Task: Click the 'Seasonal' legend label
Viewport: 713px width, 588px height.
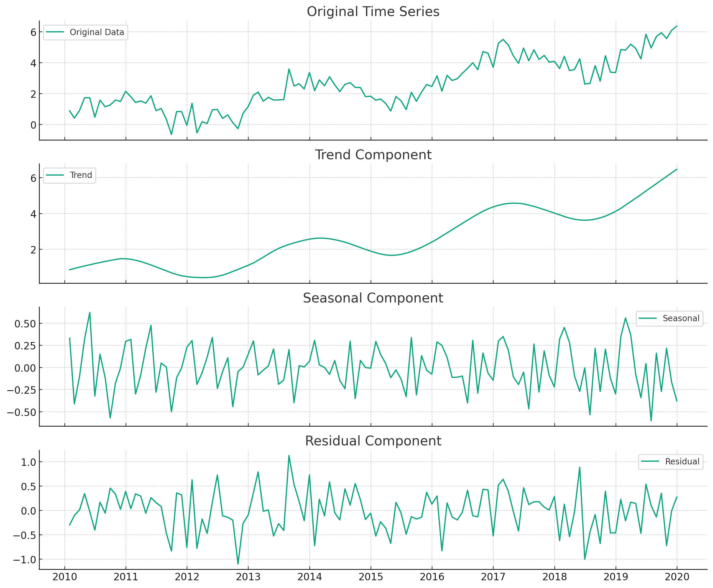Action: (x=681, y=319)
